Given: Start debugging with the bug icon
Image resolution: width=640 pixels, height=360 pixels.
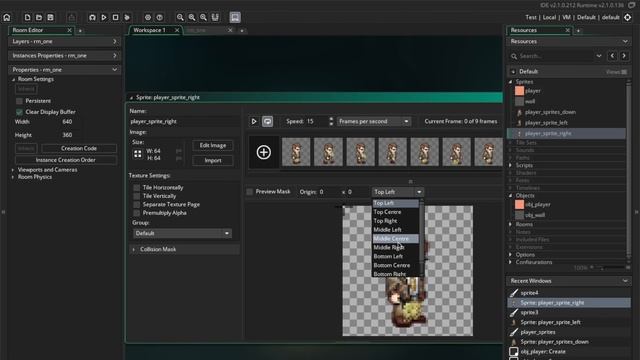Looking at the screenshot, I should (x=92, y=18).
